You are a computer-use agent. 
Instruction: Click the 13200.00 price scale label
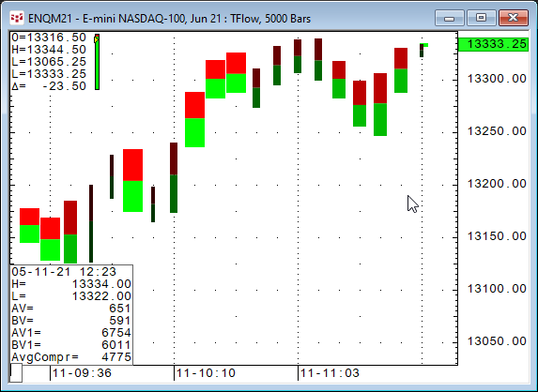pos(497,184)
